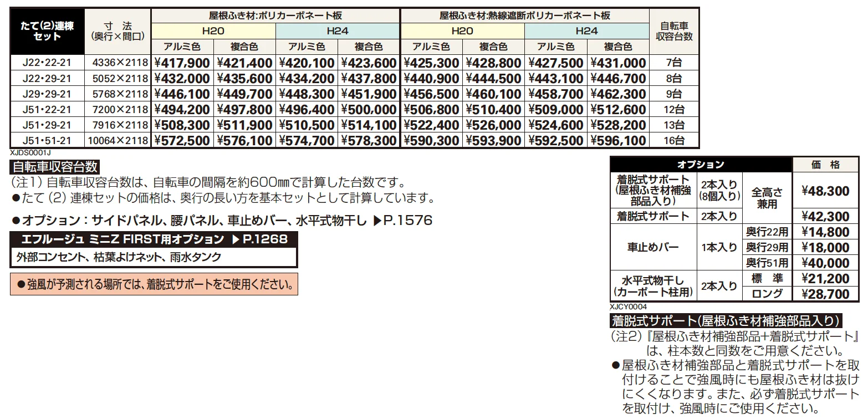Select the 価格 column header
The height and width of the screenshot is (419, 868).
(x=825, y=165)
